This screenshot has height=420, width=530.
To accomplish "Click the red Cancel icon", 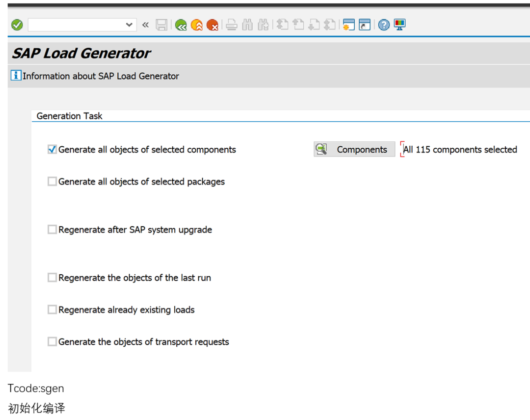I will pyautogui.click(x=212, y=25).
